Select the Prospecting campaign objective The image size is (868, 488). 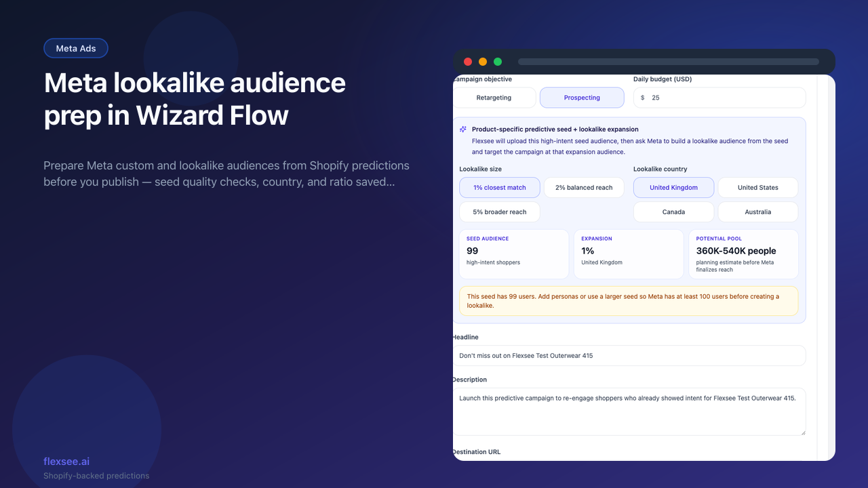pyautogui.click(x=582, y=98)
